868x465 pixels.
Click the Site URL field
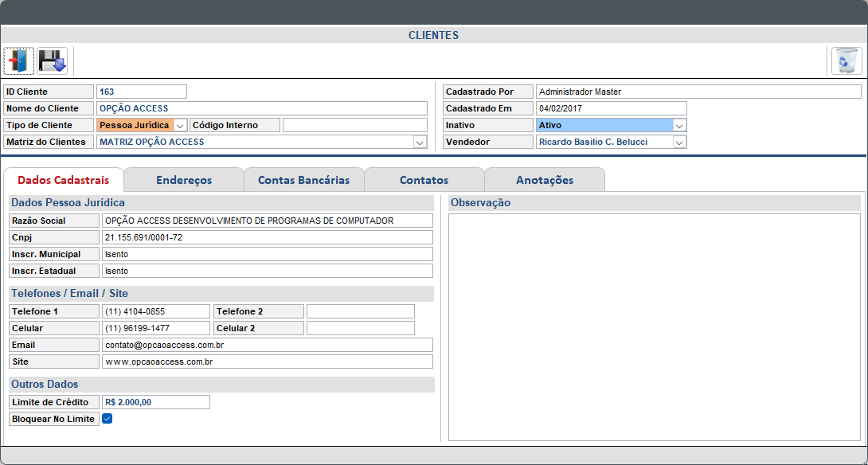(x=268, y=361)
